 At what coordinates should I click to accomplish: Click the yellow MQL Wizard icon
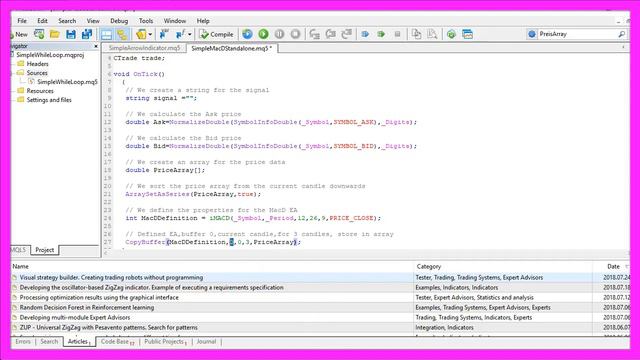click(x=141, y=34)
